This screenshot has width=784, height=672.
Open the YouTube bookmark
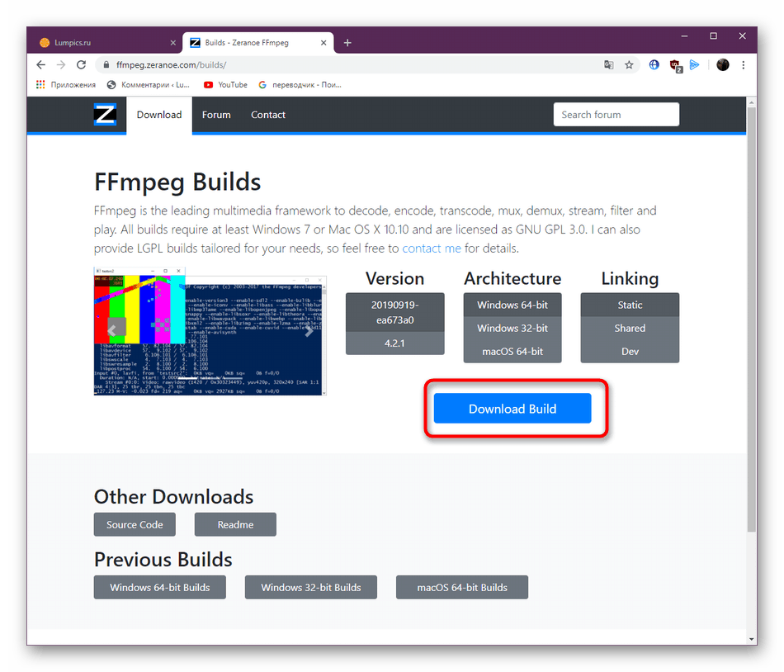click(x=225, y=84)
